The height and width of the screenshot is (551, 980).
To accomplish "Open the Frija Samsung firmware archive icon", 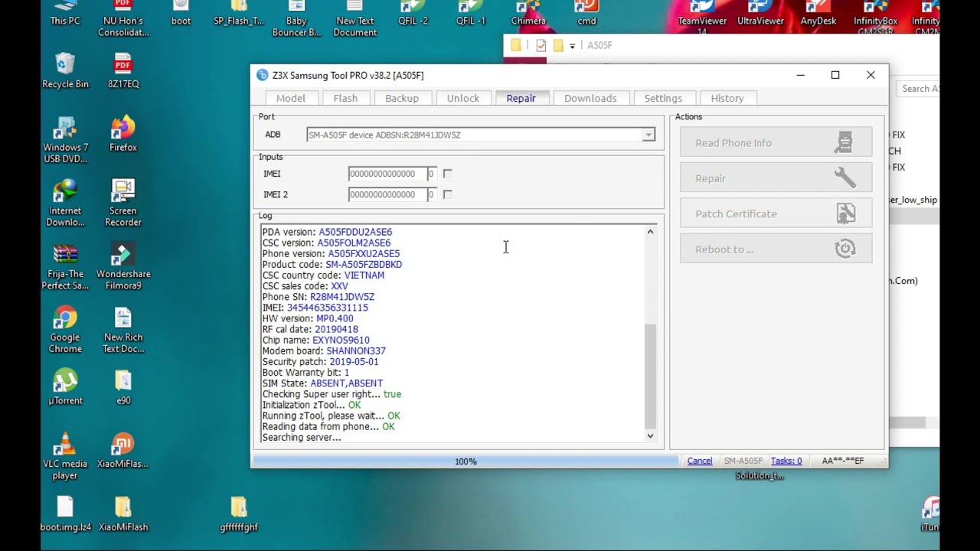I will click(65, 266).
